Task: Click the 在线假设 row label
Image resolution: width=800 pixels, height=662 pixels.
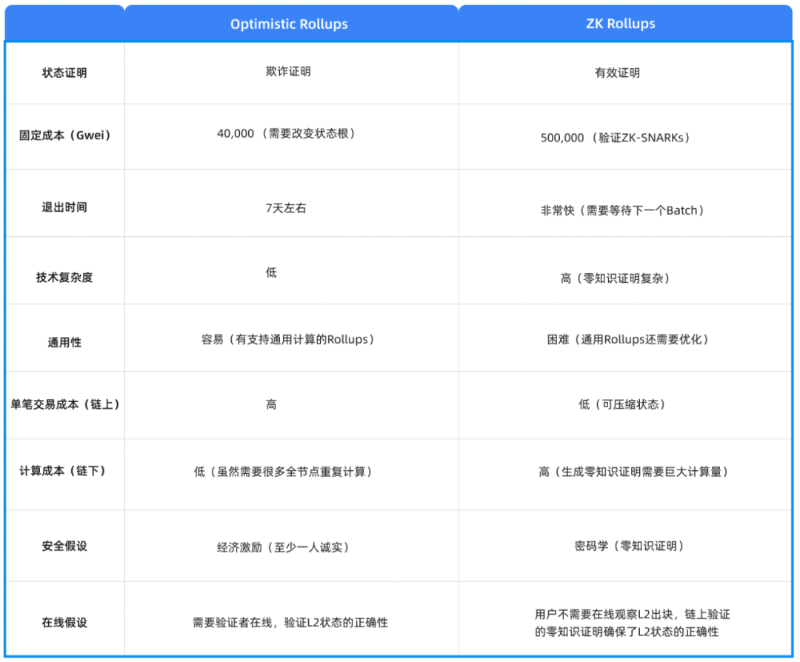Action: [64, 618]
